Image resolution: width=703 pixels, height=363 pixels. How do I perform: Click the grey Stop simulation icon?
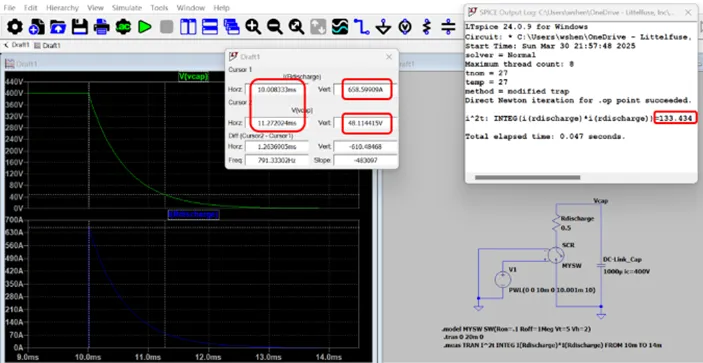point(166,27)
